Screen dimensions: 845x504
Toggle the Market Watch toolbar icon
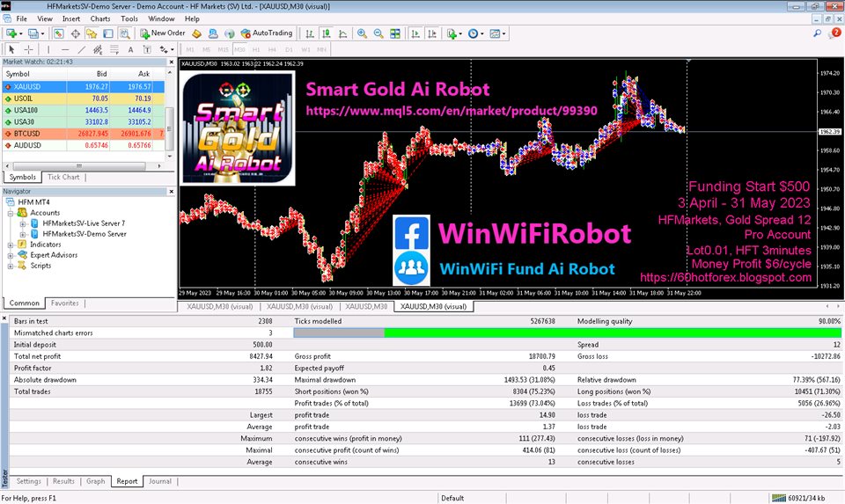point(59,33)
